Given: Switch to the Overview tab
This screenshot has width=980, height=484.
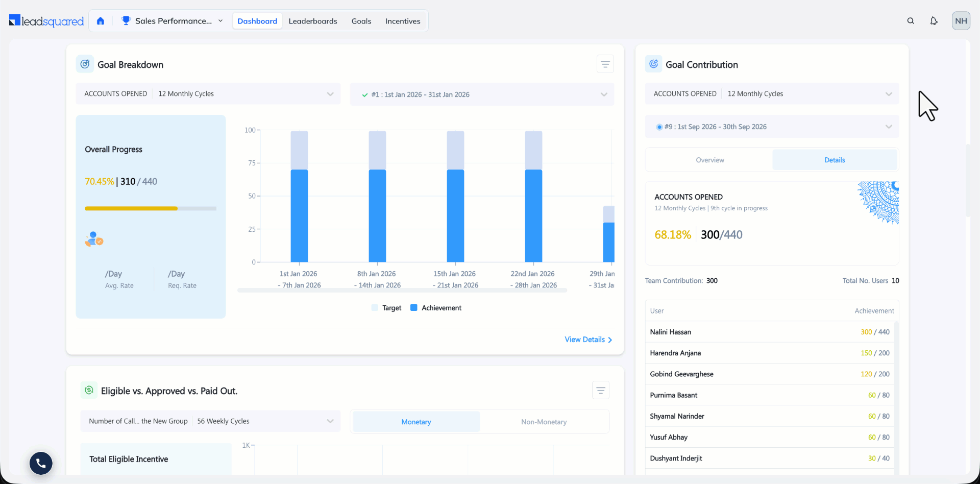Looking at the screenshot, I should click(710, 160).
